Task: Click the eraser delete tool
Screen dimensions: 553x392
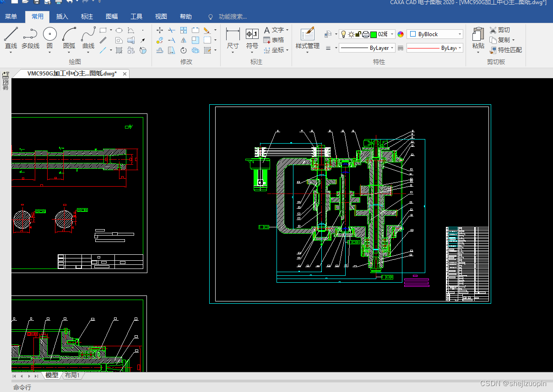Action: click(x=207, y=30)
